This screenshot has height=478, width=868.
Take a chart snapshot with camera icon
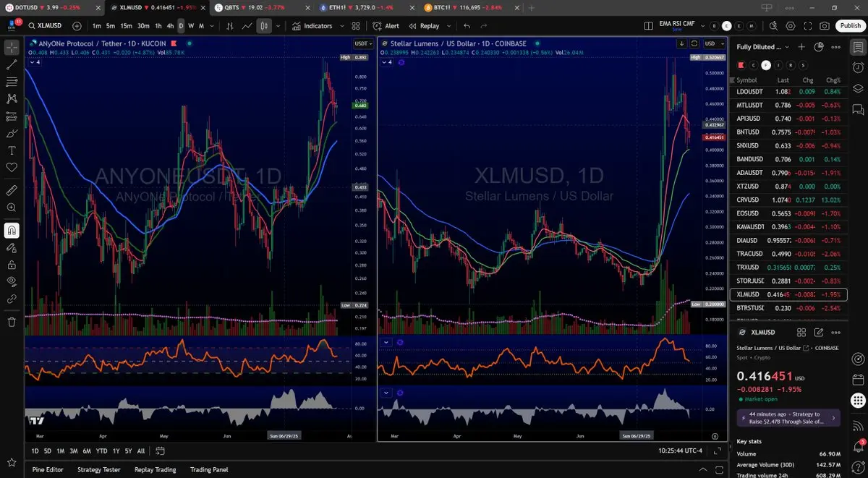click(825, 25)
